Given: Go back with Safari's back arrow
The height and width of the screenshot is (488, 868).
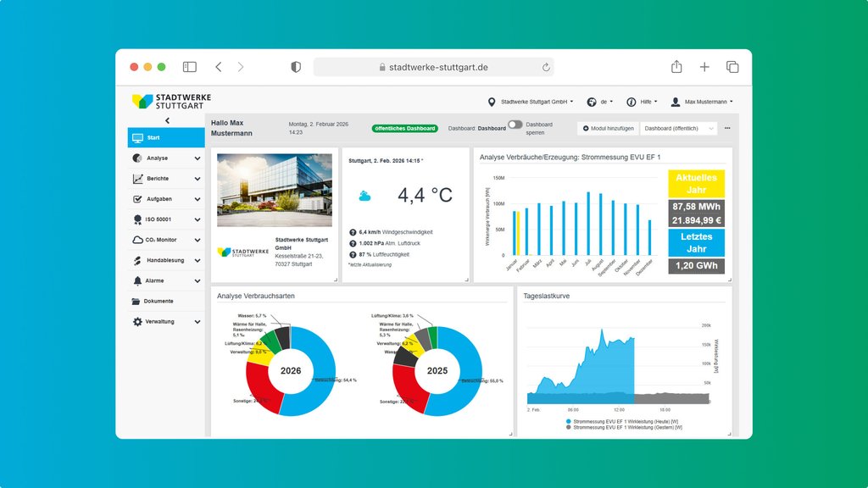Looking at the screenshot, I should tap(219, 67).
